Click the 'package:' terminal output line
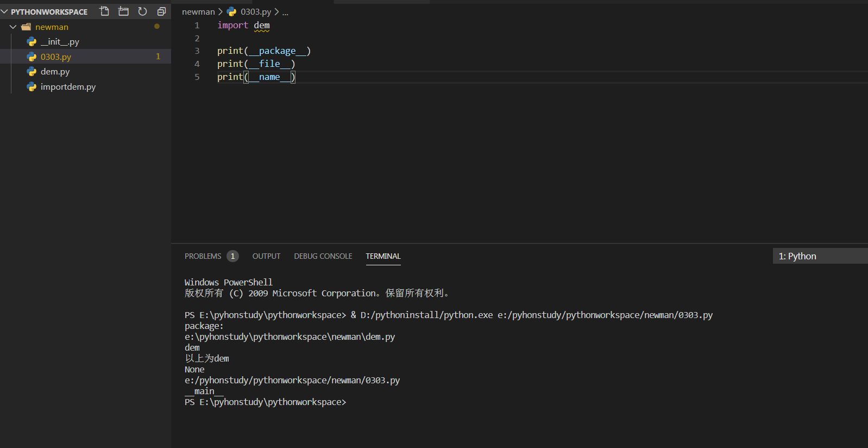Screen dimensions: 868x448 [204, 326]
